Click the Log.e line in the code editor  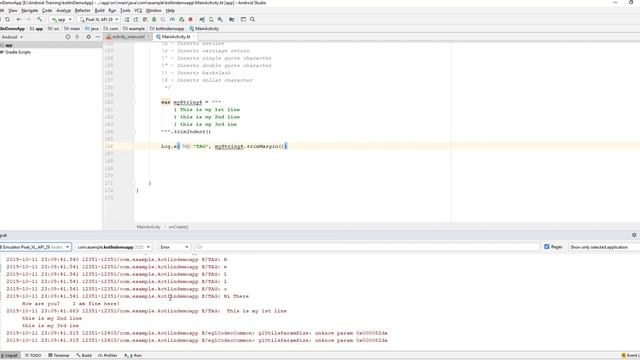coord(224,146)
